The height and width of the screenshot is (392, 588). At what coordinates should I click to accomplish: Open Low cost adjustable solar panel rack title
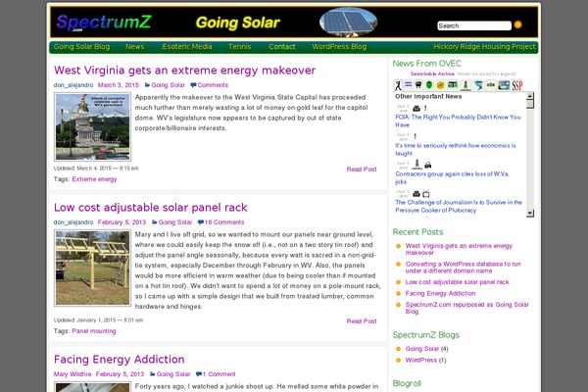point(150,208)
